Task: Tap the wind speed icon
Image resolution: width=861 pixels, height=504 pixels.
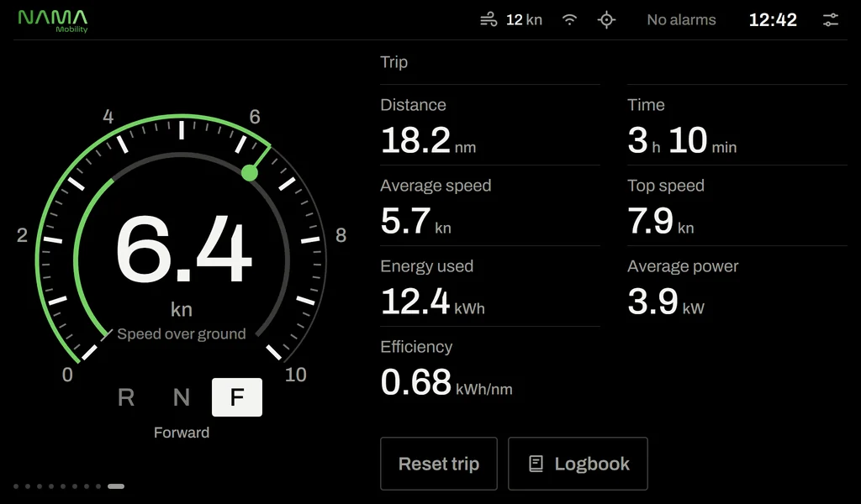Action: click(489, 20)
